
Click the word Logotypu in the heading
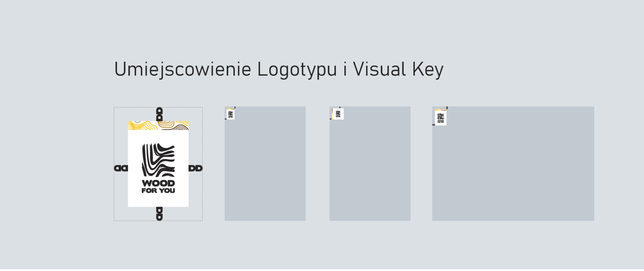pos(297,69)
